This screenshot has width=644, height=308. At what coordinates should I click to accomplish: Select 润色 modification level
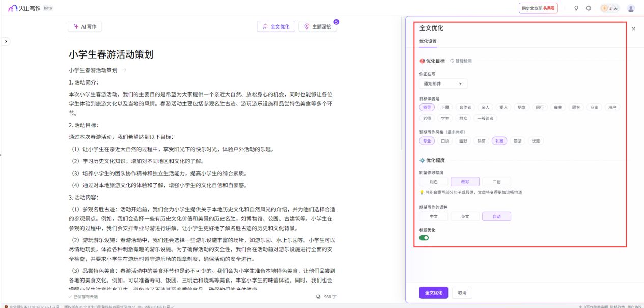coord(433,181)
